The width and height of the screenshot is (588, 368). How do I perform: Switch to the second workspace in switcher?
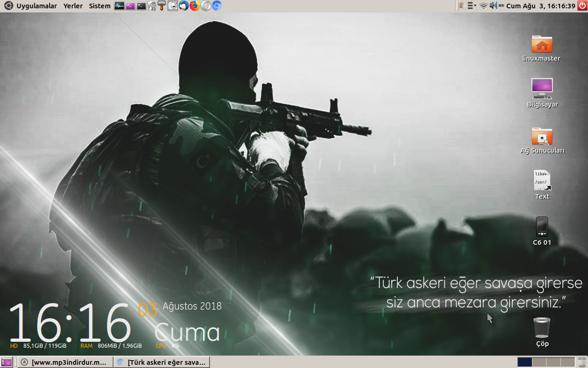click(x=539, y=362)
